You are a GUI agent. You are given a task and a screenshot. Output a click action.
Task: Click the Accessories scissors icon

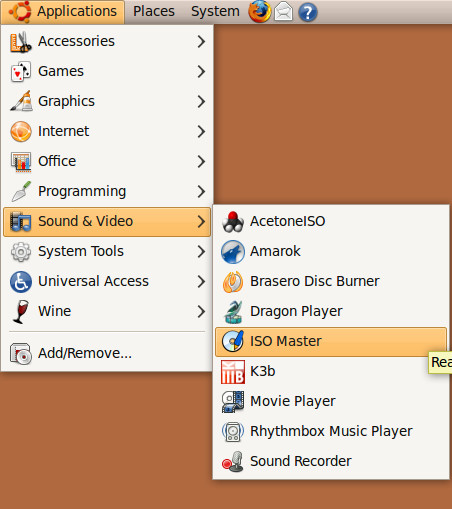[x=21, y=42]
